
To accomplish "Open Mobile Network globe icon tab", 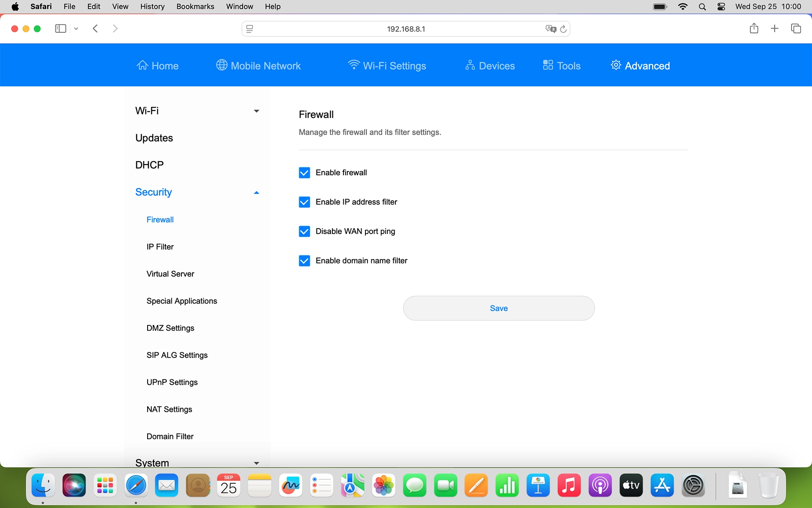I will [x=222, y=65].
